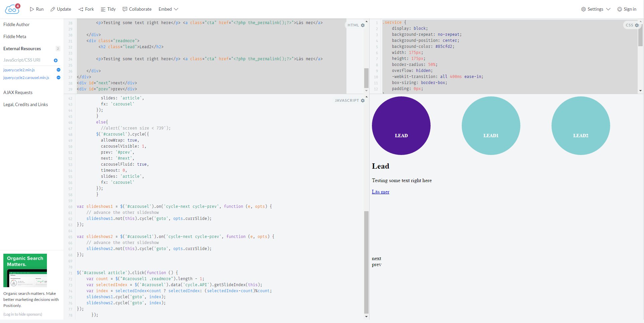Click 'border-radius: 50%;' in the CSS
The height and width of the screenshot is (323, 644).
415,65
